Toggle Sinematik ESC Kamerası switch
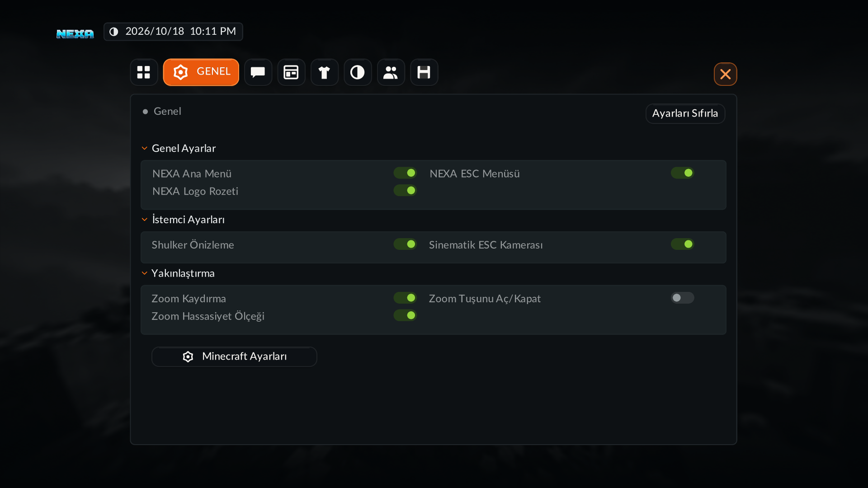 tap(682, 244)
